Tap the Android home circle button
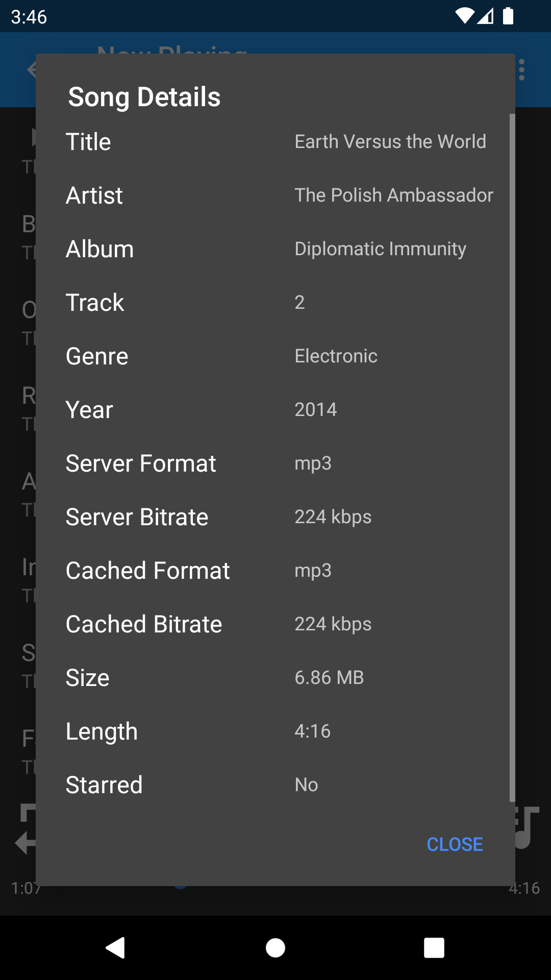This screenshot has width=551, height=980. (x=275, y=948)
